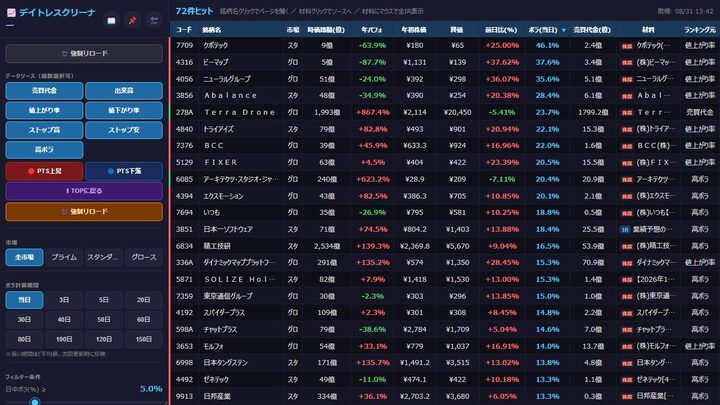The height and width of the screenshot is (405, 720).
Task: Toggle the 値下がり率 data source
Action: (x=124, y=111)
